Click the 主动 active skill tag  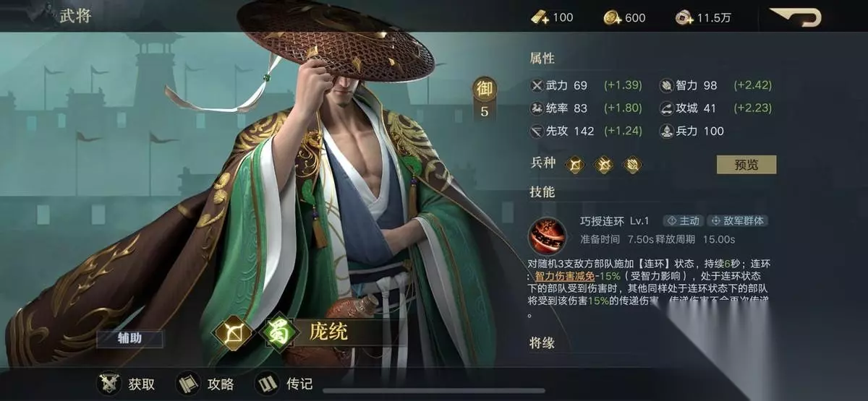pos(683,221)
